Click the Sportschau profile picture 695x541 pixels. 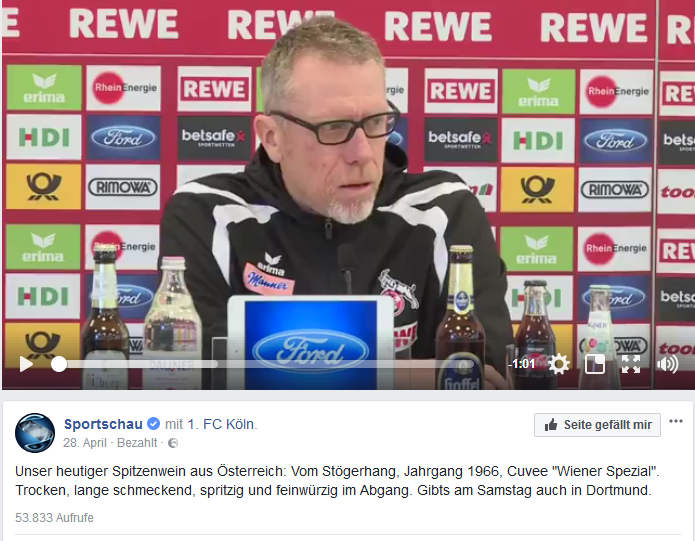point(35,433)
